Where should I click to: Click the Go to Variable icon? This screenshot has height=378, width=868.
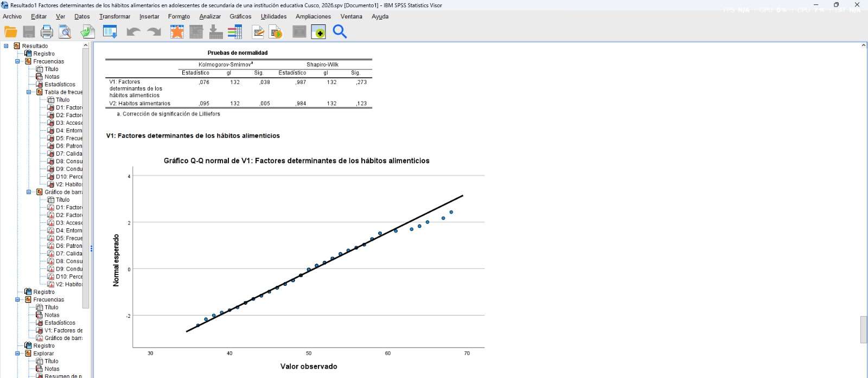point(216,32)
